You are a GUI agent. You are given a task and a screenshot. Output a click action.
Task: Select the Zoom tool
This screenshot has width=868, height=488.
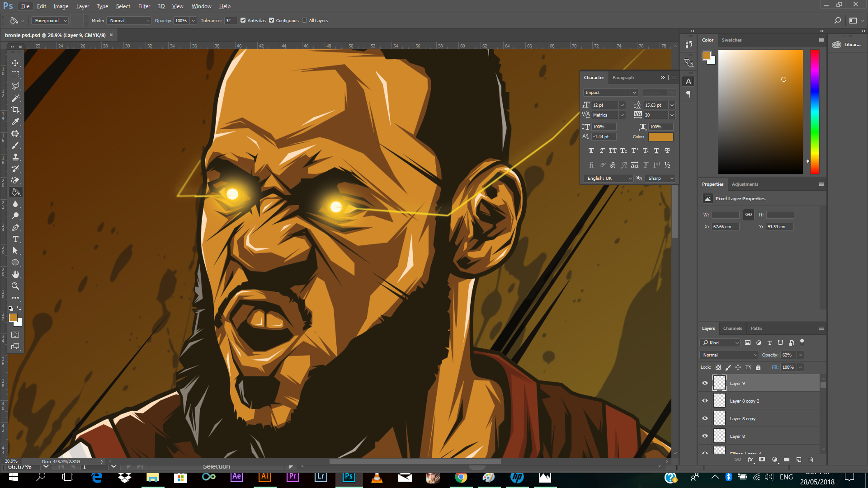pos(15,286)
